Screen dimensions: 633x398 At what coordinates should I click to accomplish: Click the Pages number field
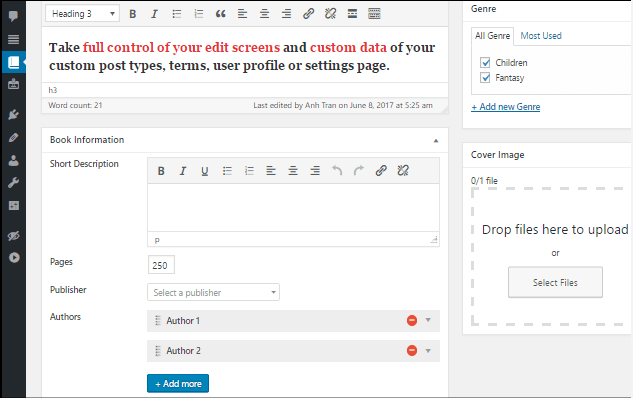pos(161,265)
